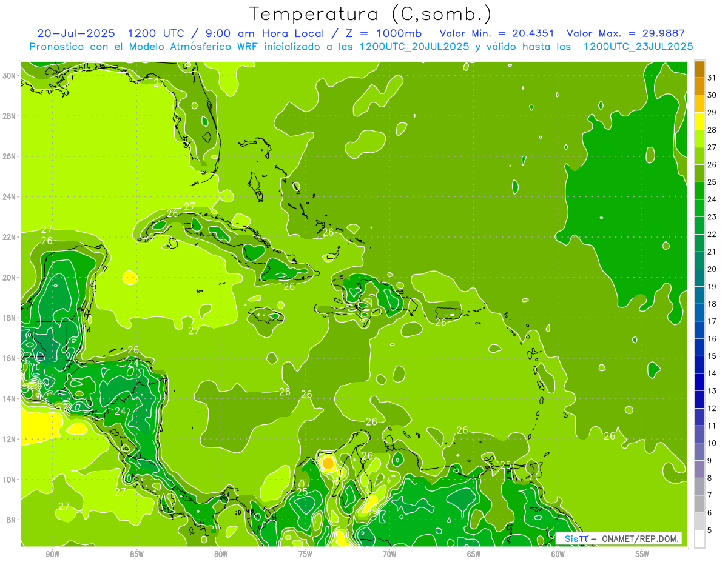Click the "Valor Min. = 20.4351" value
728x562 pixels.
click(496, 33)
